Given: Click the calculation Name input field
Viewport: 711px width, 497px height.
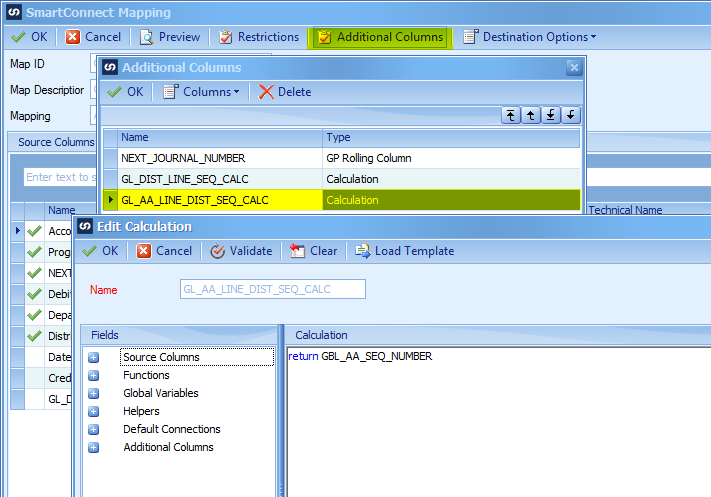Looking at the screenshot, I should click(273, 289).
